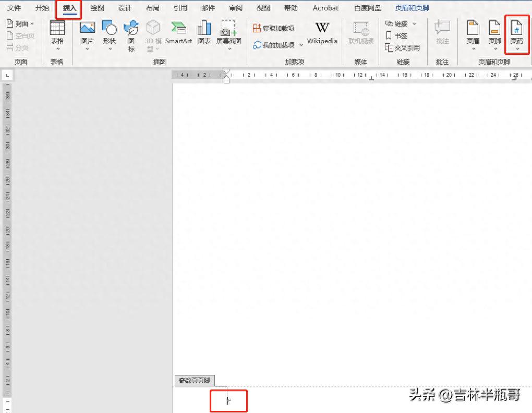532x413 pixels.
Task: Click the 交叉引用 cross-reference button
Action: (x=402, y=47)
